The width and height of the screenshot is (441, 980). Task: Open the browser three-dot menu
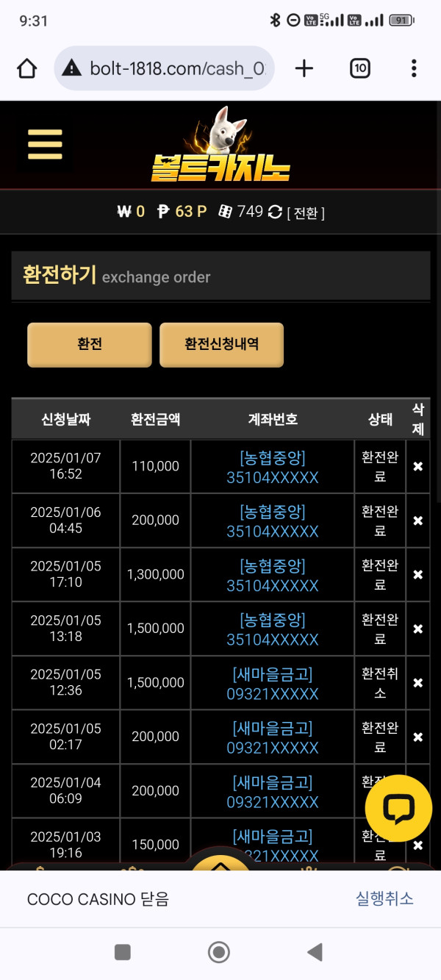point(414,68)
